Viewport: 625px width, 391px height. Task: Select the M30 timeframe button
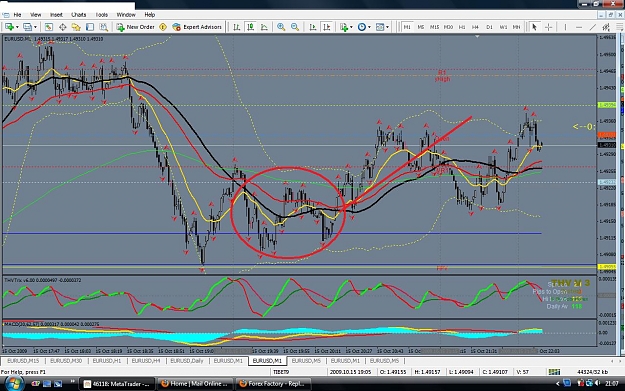[448, 27]
